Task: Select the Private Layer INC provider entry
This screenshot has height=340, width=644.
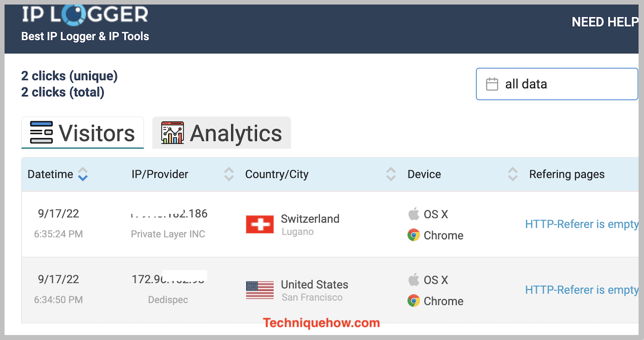Action: click(168, 234)
